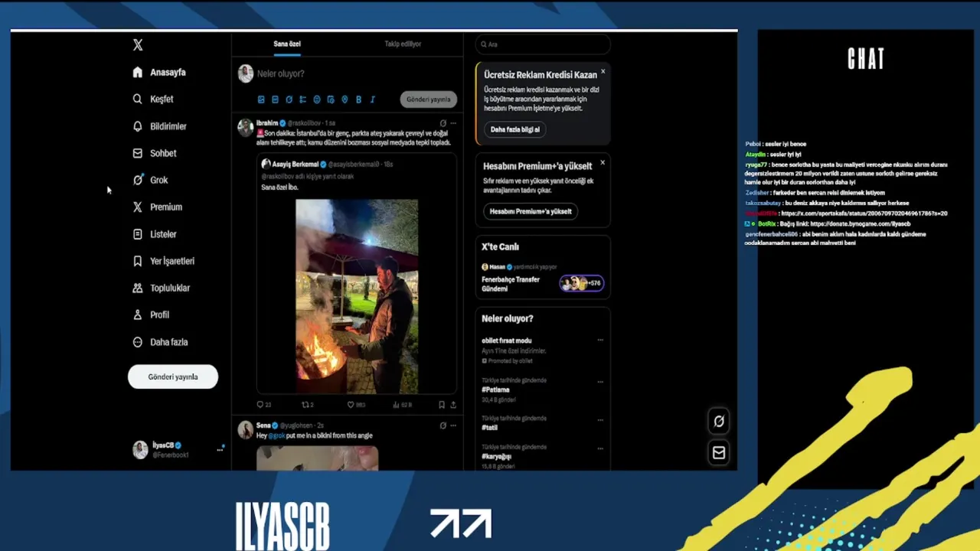Open Topluluklar communities
Screen dimensions: 980x551
pyautogui.click(x=161, y=288)
